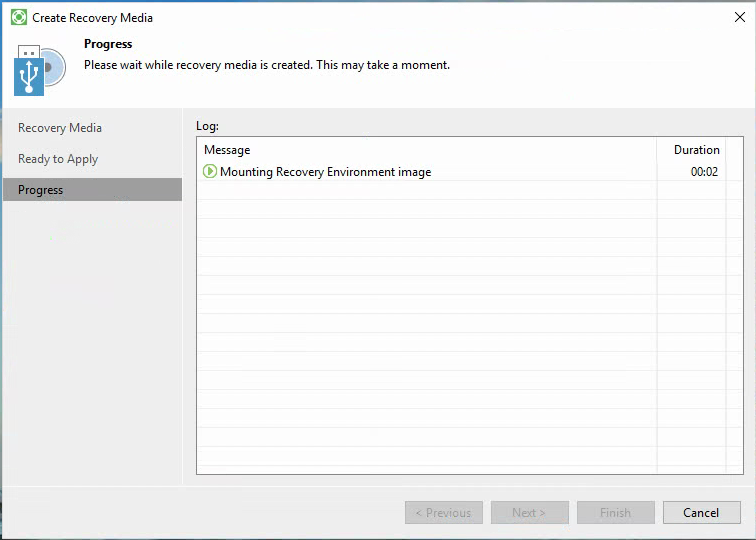The height and width of the screenshot is (540, 756).
Task: Select the Progress step in sidebar
Action: tap(93, 189)
